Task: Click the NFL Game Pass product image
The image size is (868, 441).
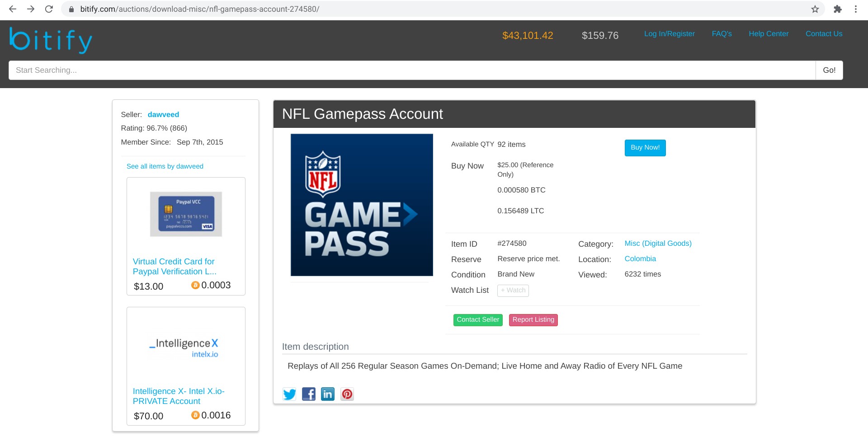Action: (x=362, y=205)
